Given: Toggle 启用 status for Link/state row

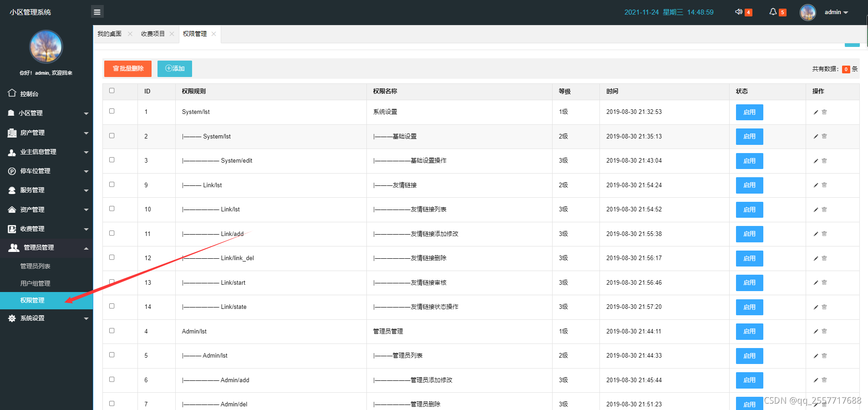Looking at the screenshot, I should click(x=750, y=307).
